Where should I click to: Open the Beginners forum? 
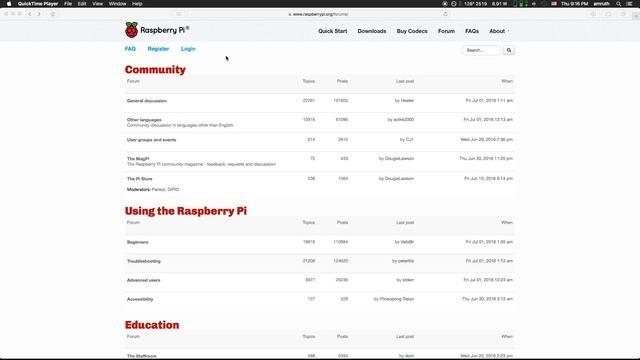click(138, 242)
